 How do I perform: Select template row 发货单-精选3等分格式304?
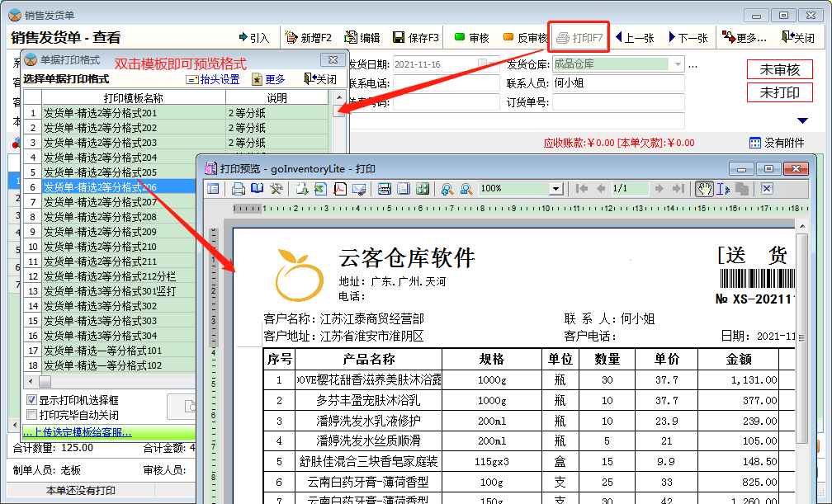click(x=111, y=336)
